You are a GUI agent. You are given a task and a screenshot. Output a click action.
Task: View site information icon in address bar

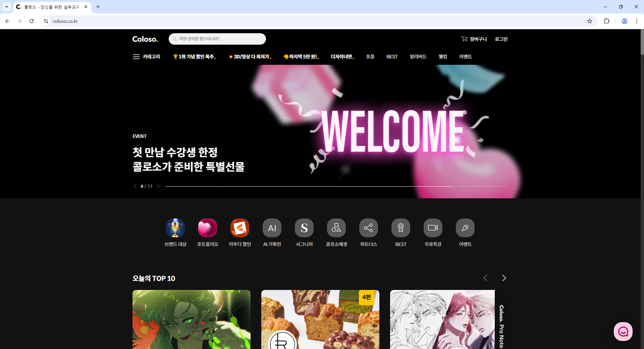coord(46,21)
